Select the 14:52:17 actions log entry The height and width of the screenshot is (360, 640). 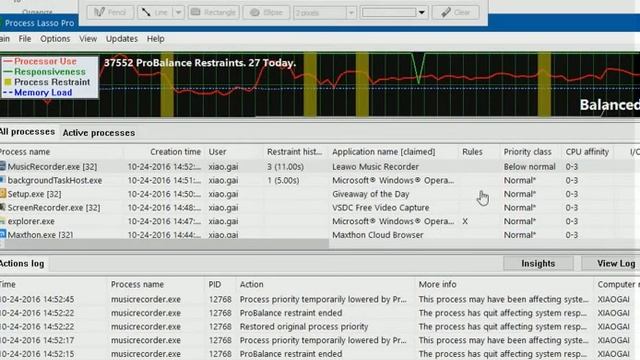(320, 340)
